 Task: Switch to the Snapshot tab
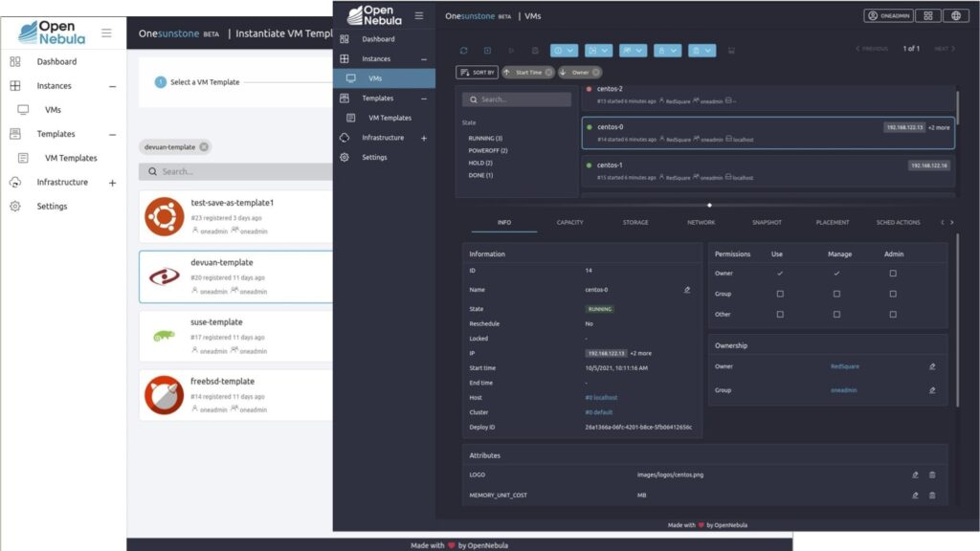pyautogui.click(x=767, y=222)
